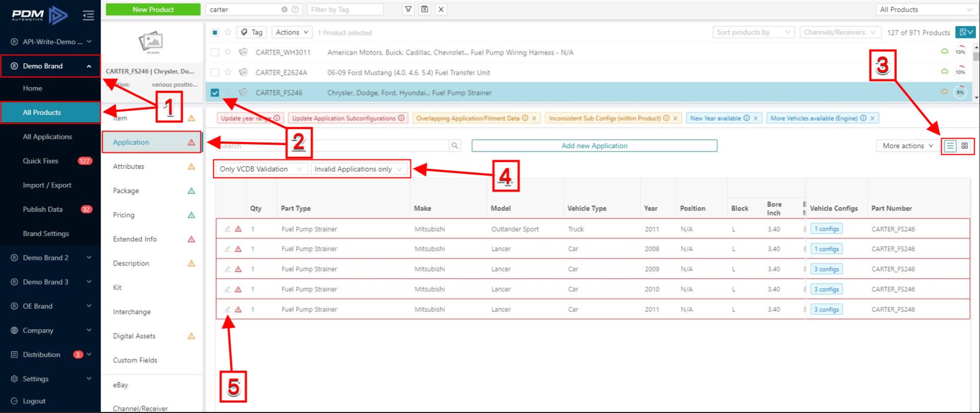Viewport: 980px width, 413px height.
Task: Click the application search field
Action: (333, 146)
